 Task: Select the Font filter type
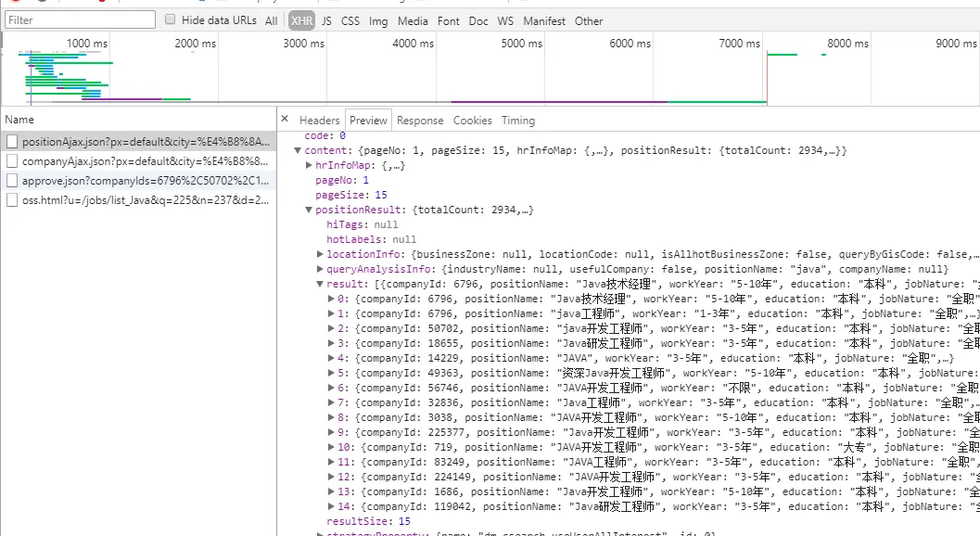(x=448, y=20)
